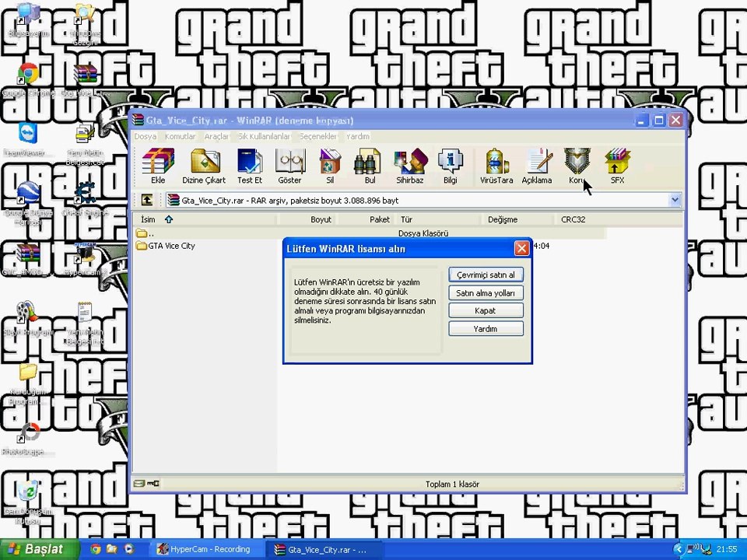Image resolution: width=747 pixels, height=560 pixels.
Task: Click the WinRAR title bar icon
Action: (x=139, y=120)
